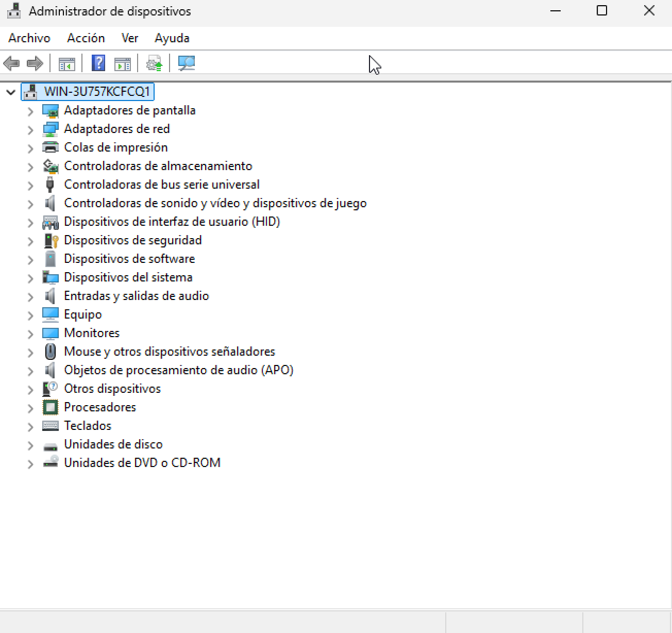Click the Teclados keyboard icon
Screen dimensions: 672x633
coord(51,426)
